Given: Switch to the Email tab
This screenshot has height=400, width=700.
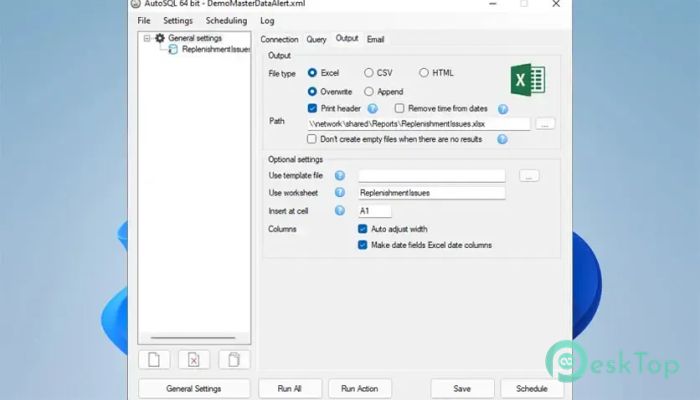Looking at the screenshot, I should 375,39.
